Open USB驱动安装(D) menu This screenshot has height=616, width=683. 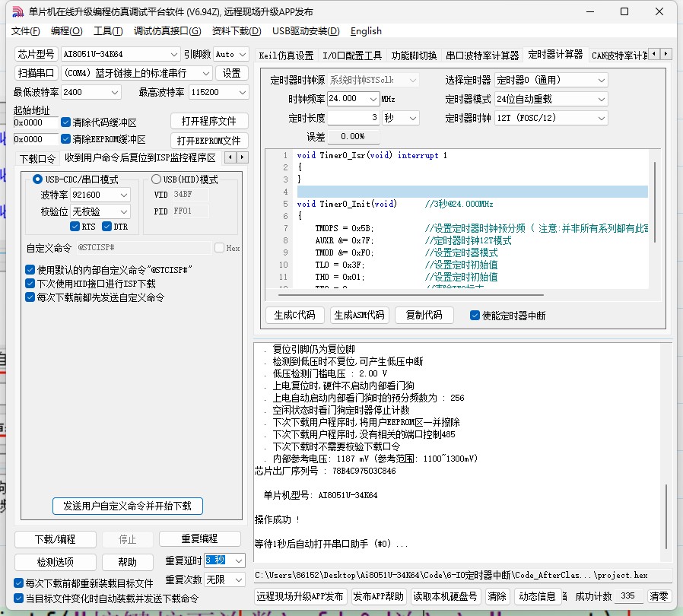(306, 31)
